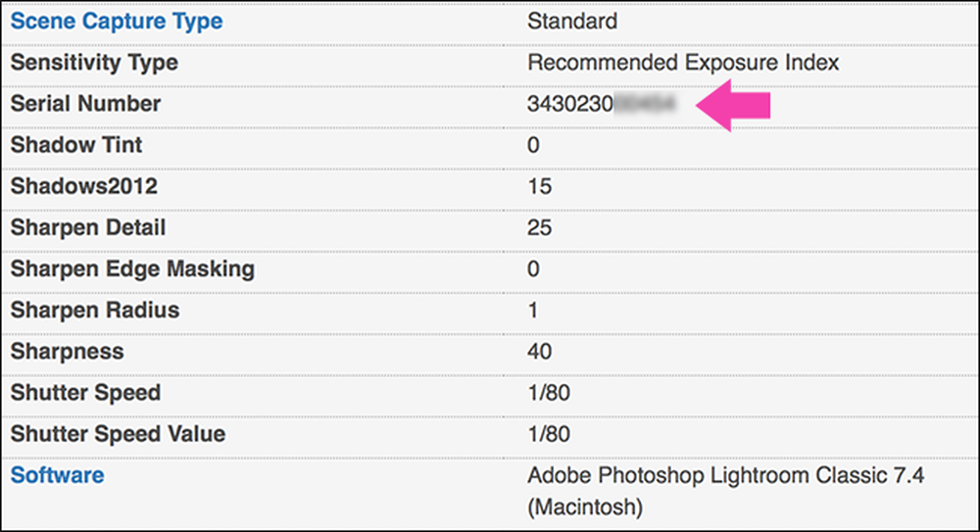The width and height of the screenshot is (980, 532).
Task: Click the Sharpen Radius label
Action: tap(95, 310)
